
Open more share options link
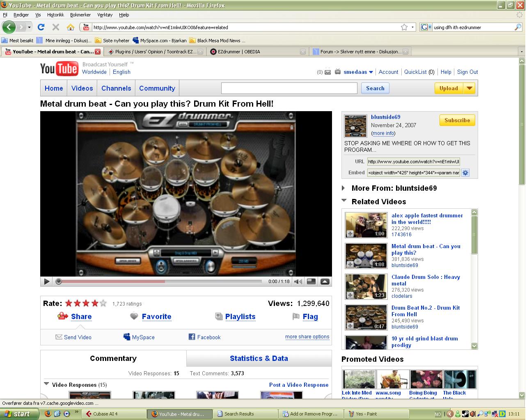(x=307, y=337)
